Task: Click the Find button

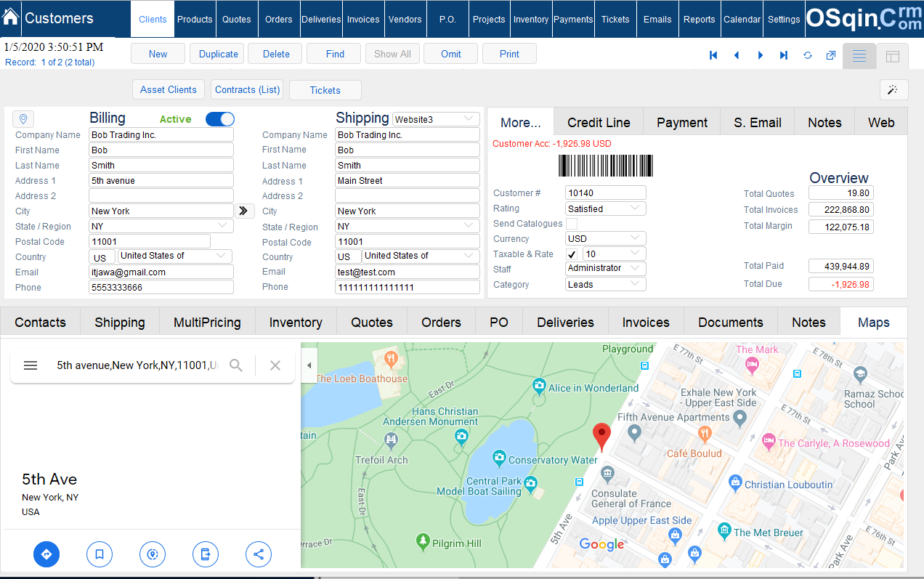Action: (x=335, y=54)
